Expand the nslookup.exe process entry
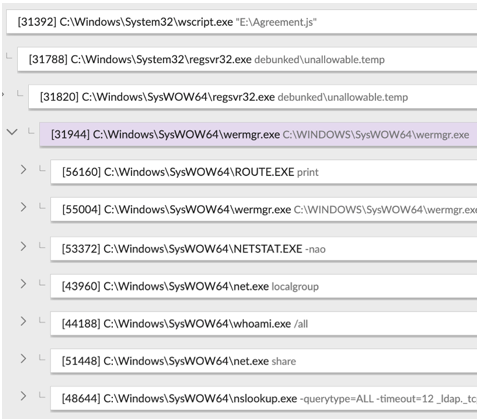This screenshot has height=420, width=479. [x=23, y=396]
